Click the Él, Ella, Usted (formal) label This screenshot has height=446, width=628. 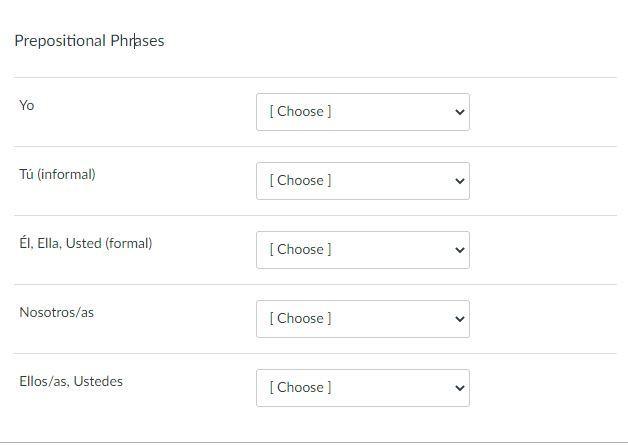(85, 243)
